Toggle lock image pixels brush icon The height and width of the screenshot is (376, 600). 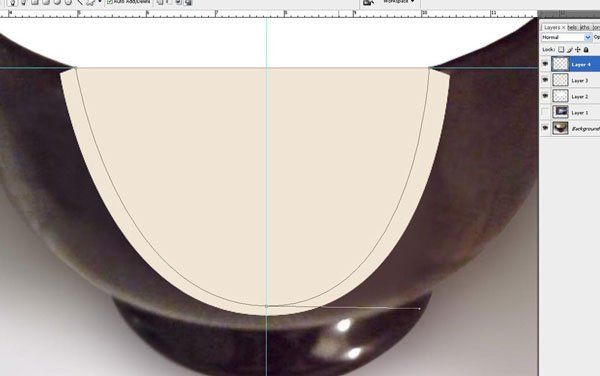pyautogui.click(x=569, y=50)
